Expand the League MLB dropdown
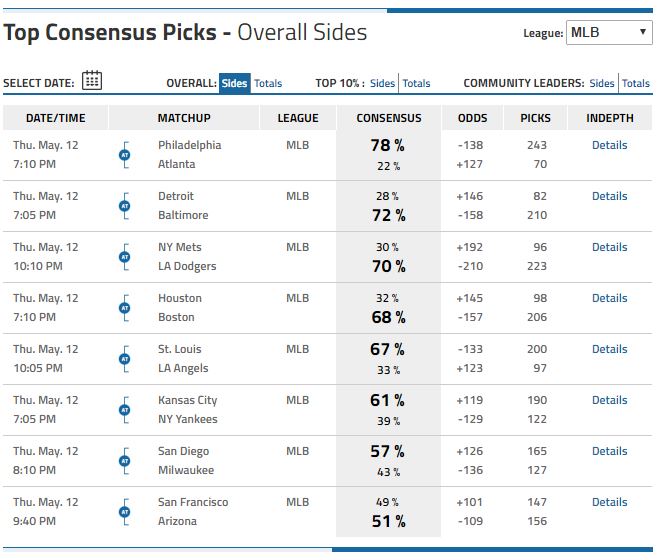This screenshot has height=560, width=672. [x=609, y=33]
